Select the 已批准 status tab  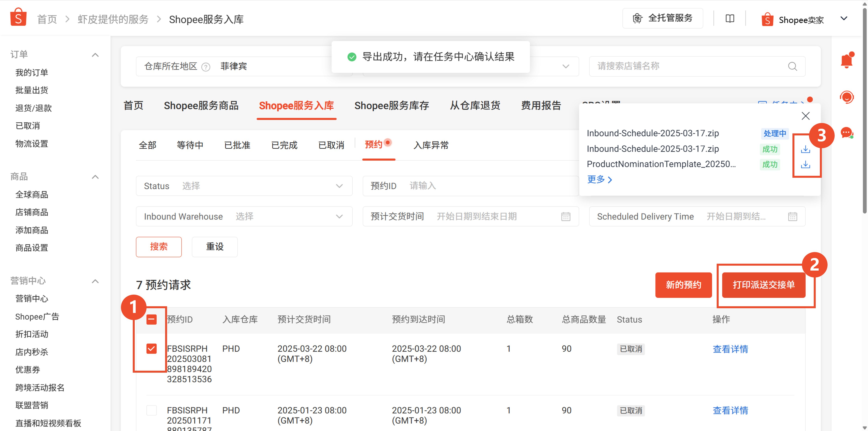pos(237,145)
